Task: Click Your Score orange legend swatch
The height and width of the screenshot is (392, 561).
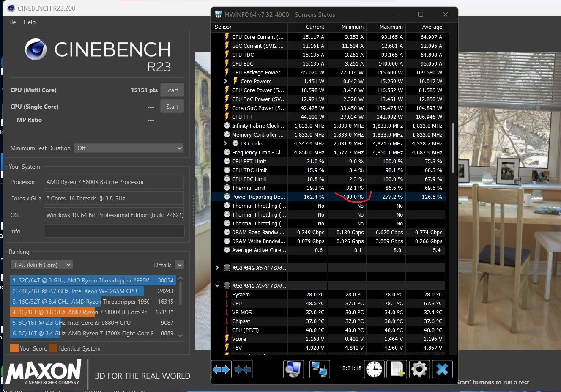Action: click(x=14, y=348)
